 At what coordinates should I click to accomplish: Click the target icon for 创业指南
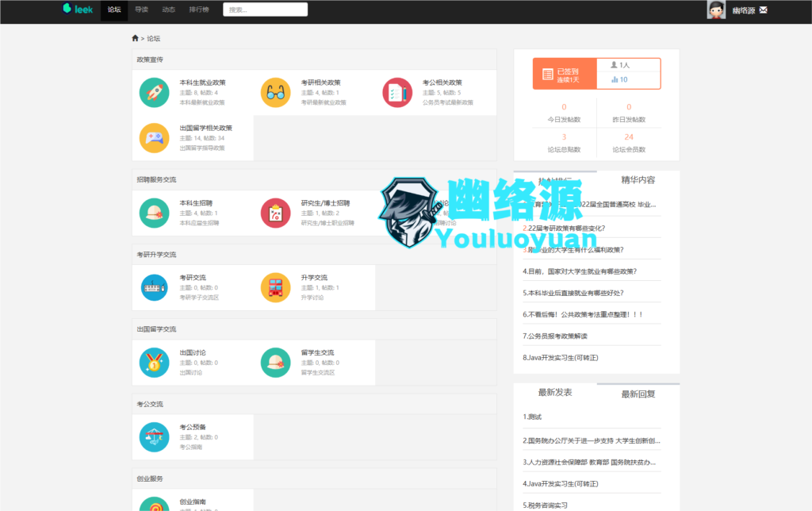point(155,504)
